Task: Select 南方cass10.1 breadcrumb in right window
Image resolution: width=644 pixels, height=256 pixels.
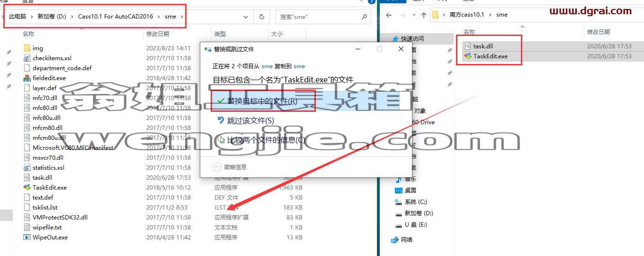Action: coord(466,15)
